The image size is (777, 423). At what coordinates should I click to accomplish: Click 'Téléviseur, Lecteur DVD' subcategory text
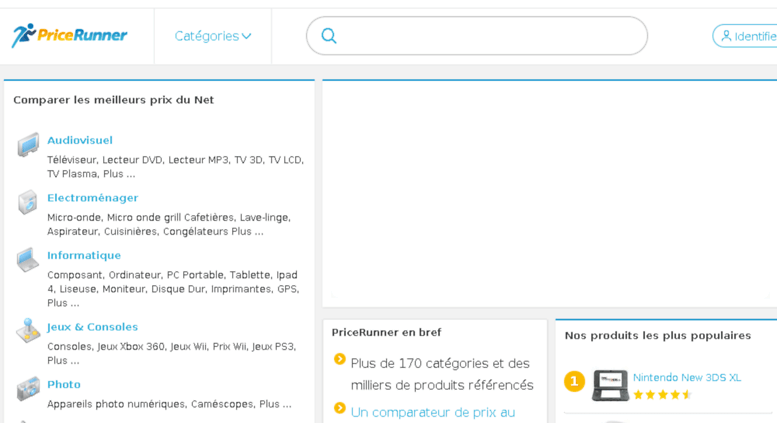pyautogui.click(x=105, y=160)
